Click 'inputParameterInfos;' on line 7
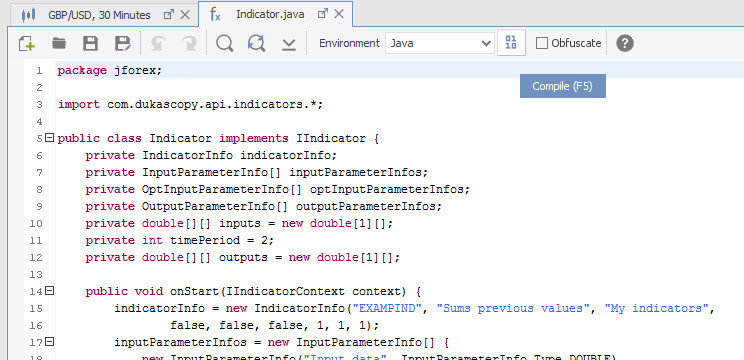The height and width of the screenshot is (360, 744). coord(359,172)
